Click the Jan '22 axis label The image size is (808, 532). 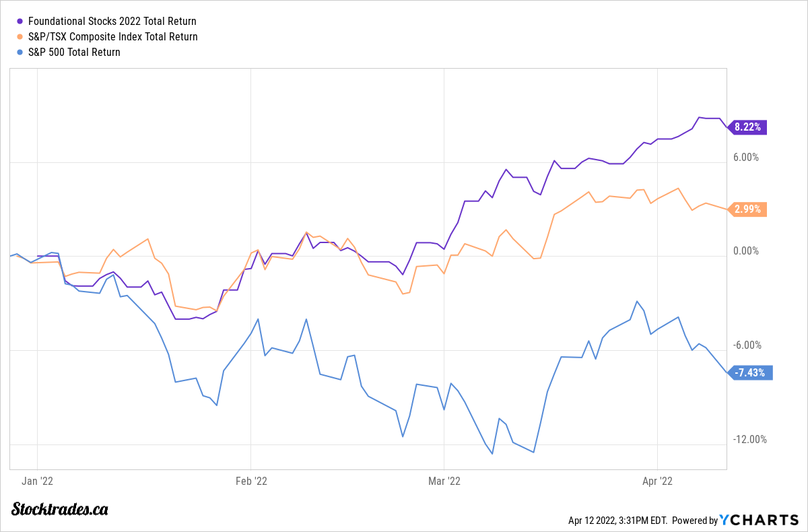coord(38,481)
